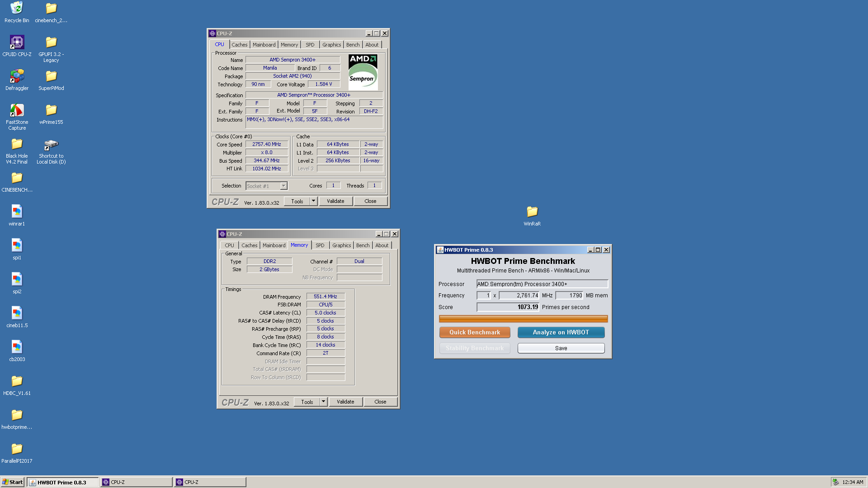This screenshot has width=868, height=488.
Task: Open About tab in top CPU-Z window
Action: click(x=372, y=45)
